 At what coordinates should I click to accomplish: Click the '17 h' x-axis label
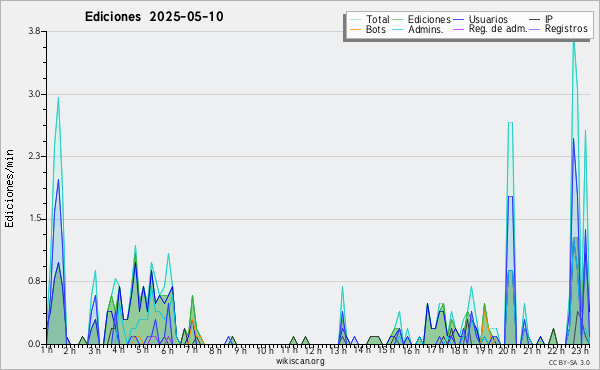pyautogui.click(x=435, y=350)
